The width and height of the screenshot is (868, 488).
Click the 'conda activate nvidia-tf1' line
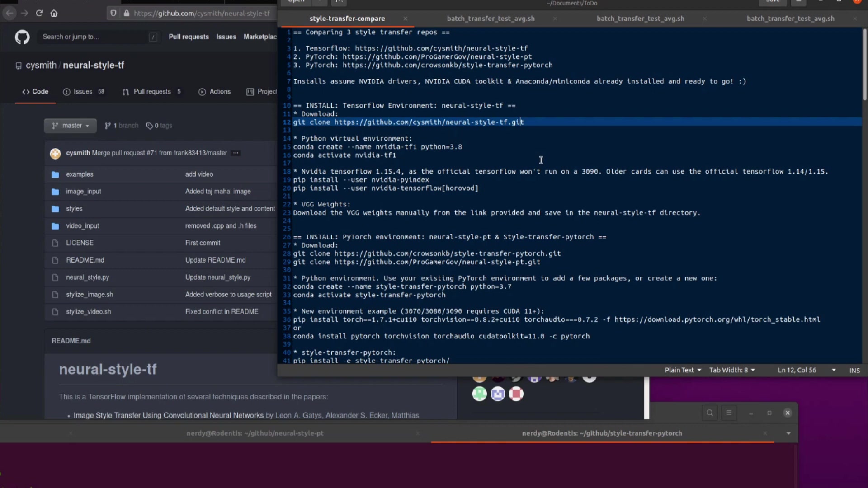click(x=344, y=155)
